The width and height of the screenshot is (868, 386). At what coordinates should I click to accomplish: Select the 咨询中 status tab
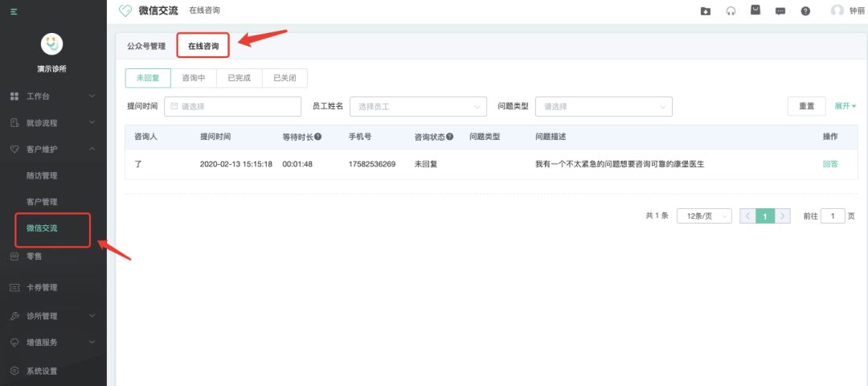pyautogui.click(x=194, y=78)
